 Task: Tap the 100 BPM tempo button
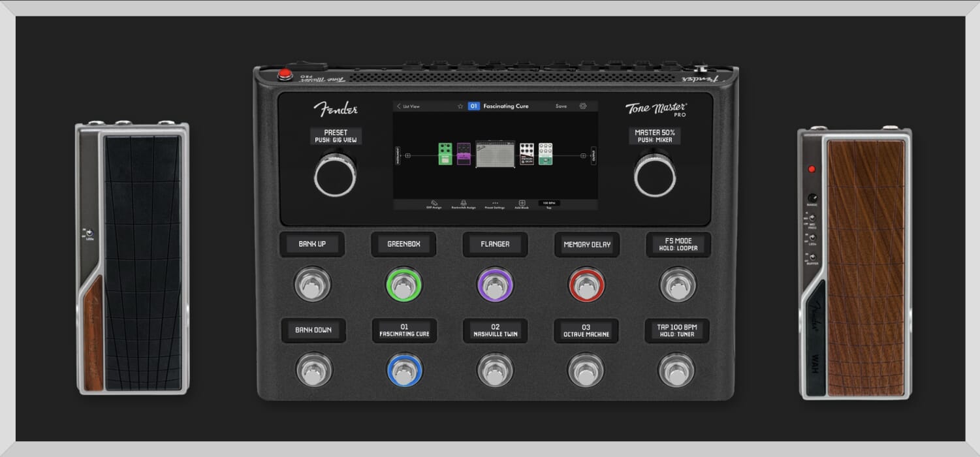549,204
